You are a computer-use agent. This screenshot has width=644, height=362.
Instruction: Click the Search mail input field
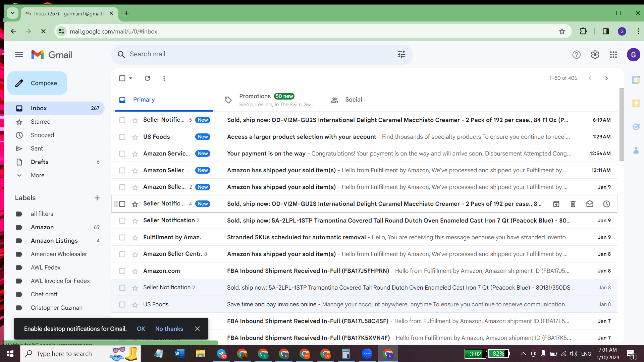[262, 54]
